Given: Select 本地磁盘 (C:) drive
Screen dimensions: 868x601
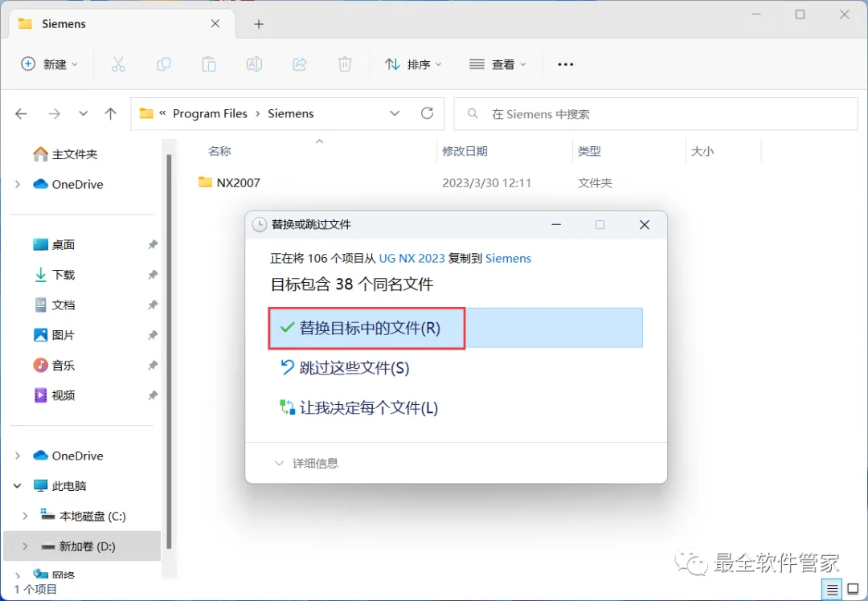Looking at the screenshot, I should (x=83, y=516).
